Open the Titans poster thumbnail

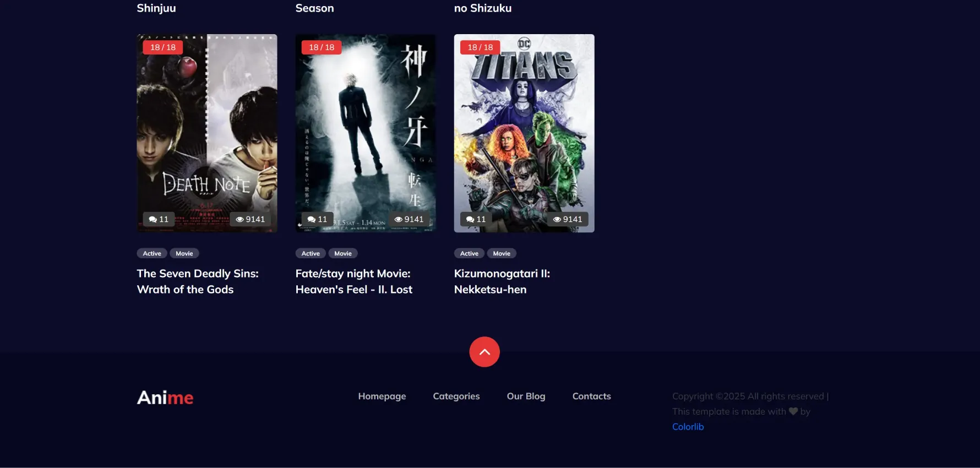[x=524, y=133]
